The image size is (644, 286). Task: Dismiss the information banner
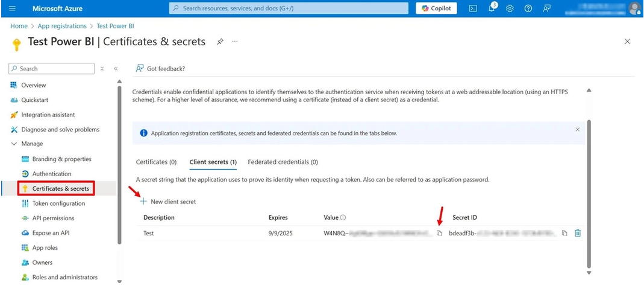pos(578,129)
